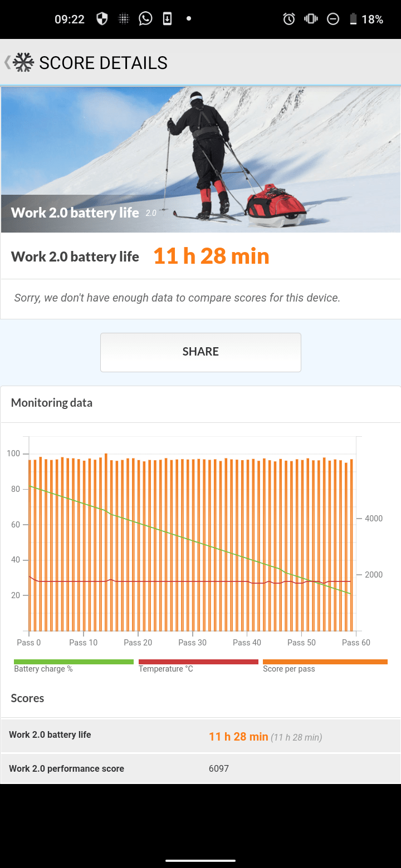Viewport: 401px width, 868px height.
Task: Tap the Work 2.0 performance score row
Action: [200, 768]
